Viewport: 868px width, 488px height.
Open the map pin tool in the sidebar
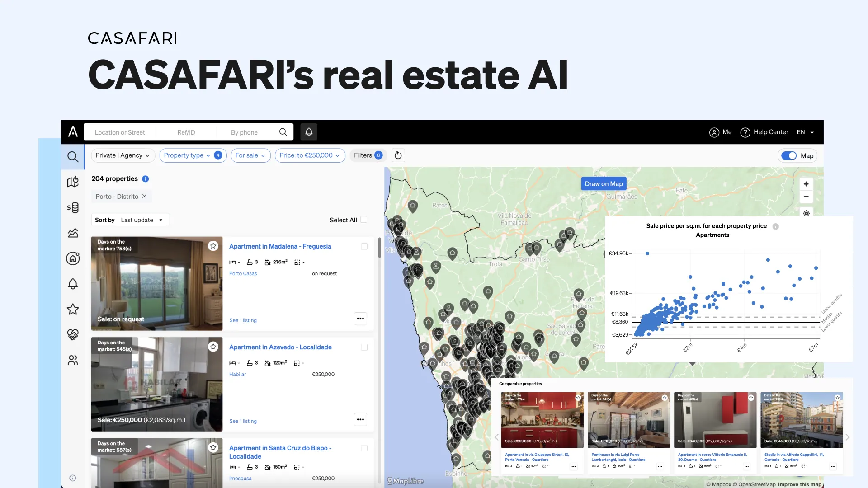[x=73, y=182]
